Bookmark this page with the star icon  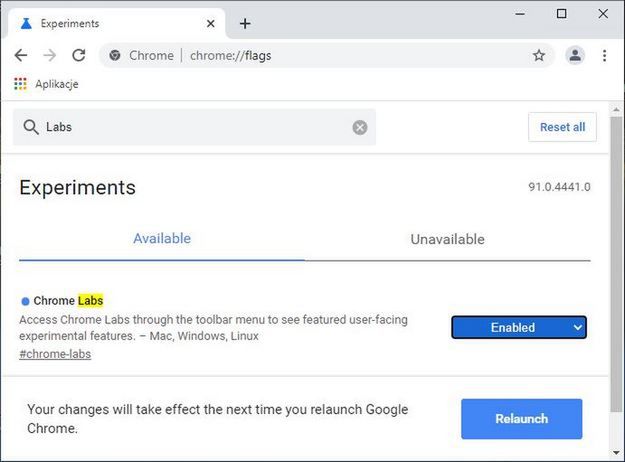pos(539,55)
